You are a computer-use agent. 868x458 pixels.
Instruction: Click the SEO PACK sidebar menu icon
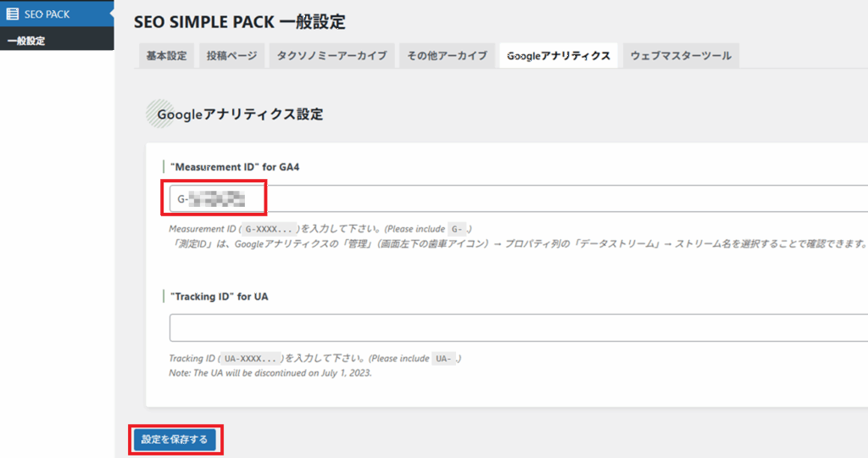(13, 14)
